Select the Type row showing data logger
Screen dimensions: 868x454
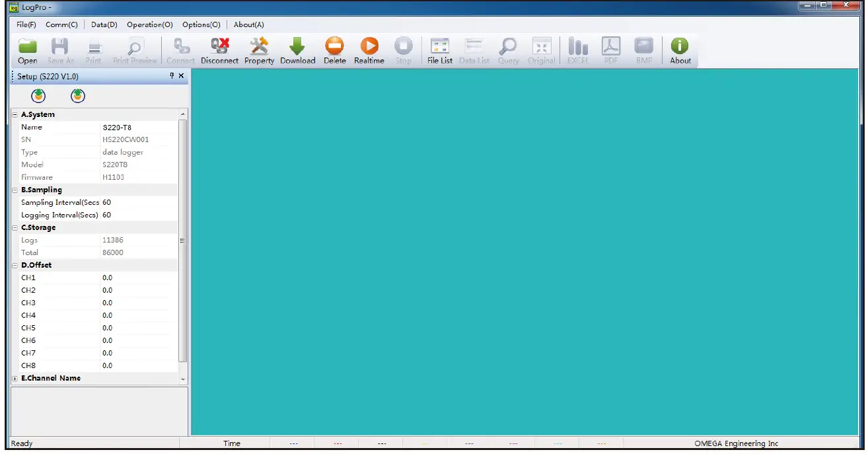pos(94,153)
